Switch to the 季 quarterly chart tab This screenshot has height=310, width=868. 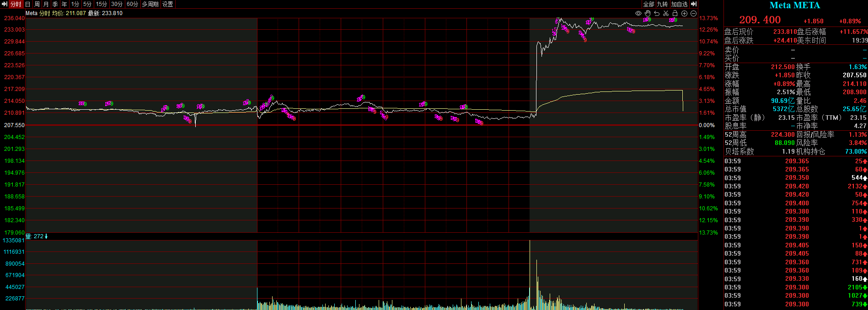coord(55,4)
